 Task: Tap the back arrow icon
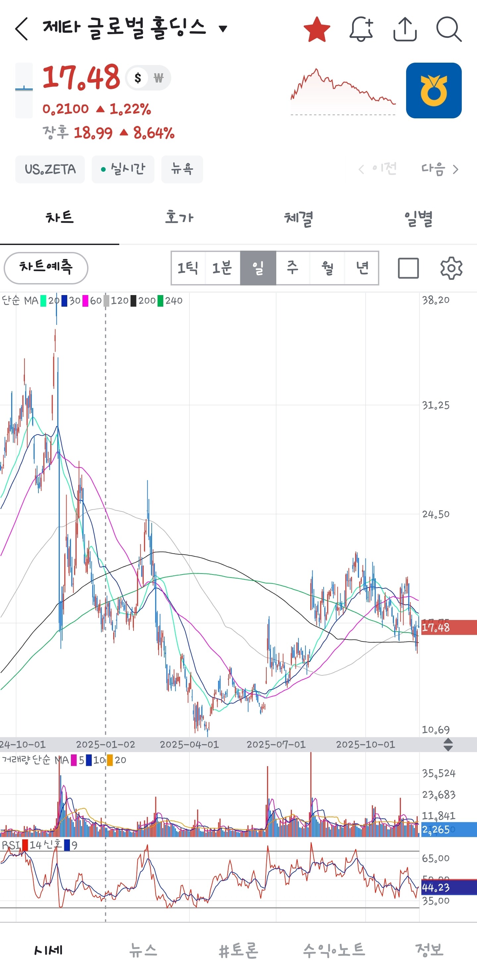pos(22,29)
